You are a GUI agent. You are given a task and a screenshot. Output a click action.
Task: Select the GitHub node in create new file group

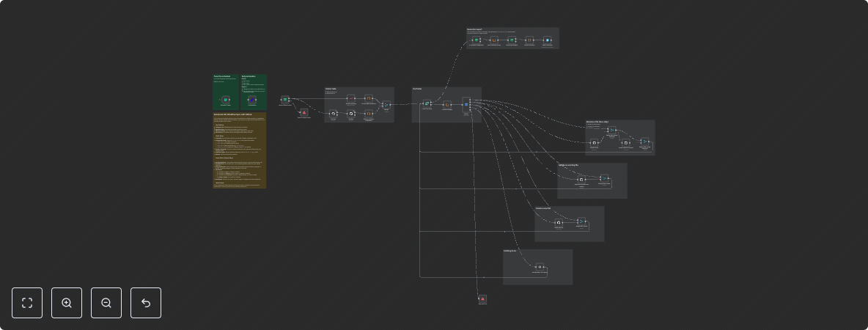click(559, 223)
